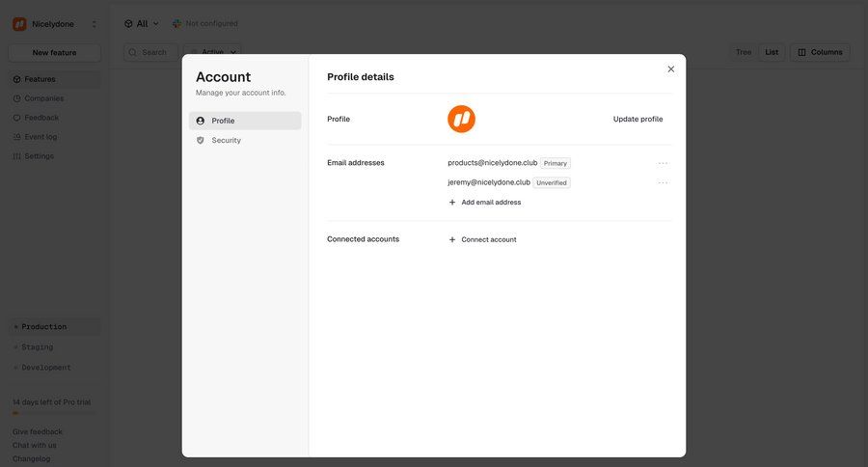This screenshot has height=467, width=868.
Task: Open options for jeremy@nicelydone.club email
Action: (663, 182)
